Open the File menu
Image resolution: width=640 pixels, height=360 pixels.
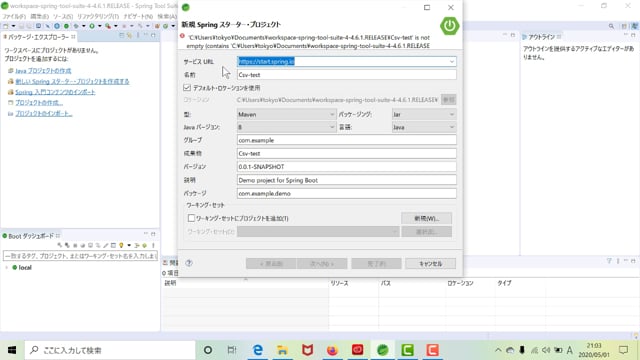tap(14, 16)
